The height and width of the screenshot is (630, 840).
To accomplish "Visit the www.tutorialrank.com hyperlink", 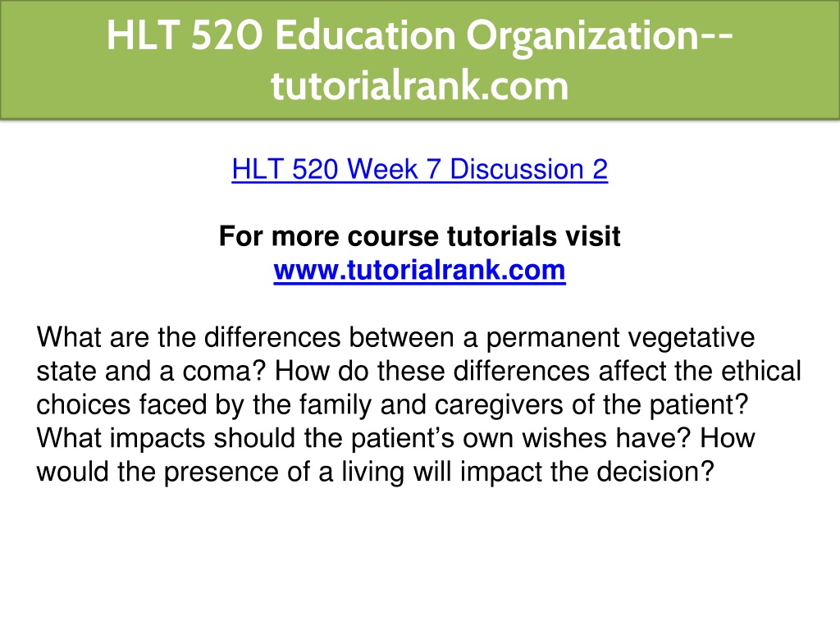I will [419, 270].
